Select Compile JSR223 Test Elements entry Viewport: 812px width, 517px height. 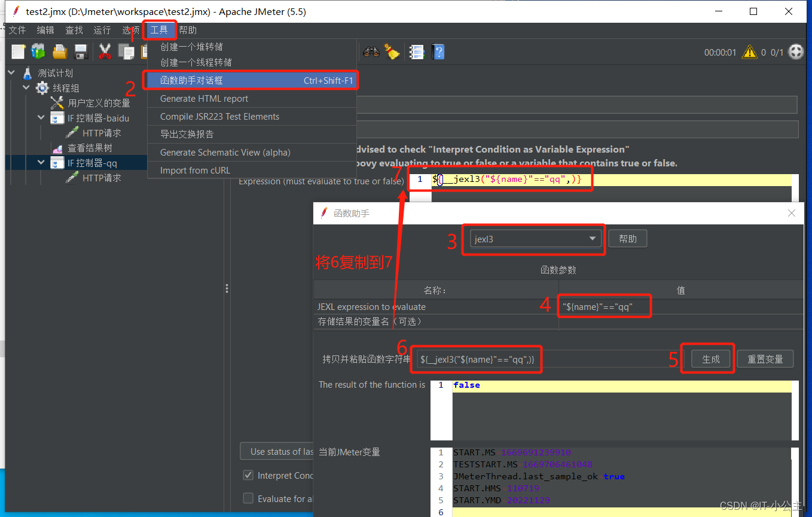pos(252,117)
